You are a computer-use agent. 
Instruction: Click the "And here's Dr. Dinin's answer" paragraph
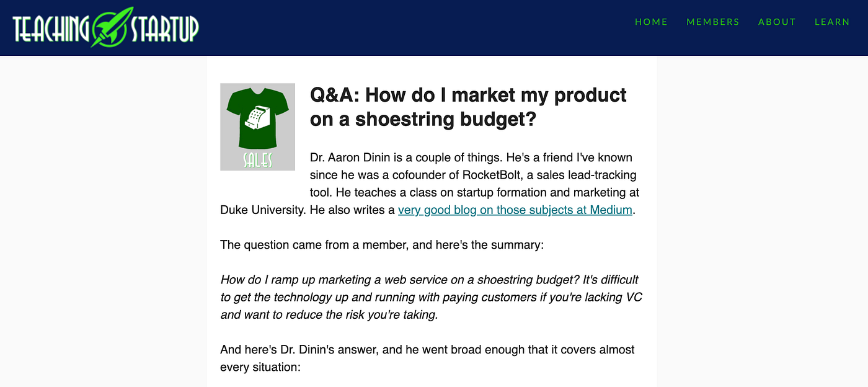(427, 350)
